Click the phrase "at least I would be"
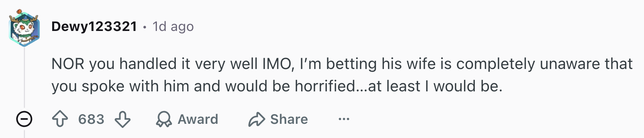Screen dimensions: 644x138 [x=433, y=86]
